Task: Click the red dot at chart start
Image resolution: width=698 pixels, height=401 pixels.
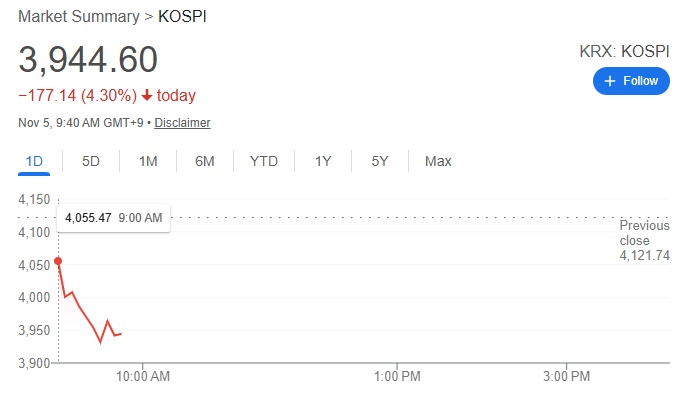Action: click(58, 261)
